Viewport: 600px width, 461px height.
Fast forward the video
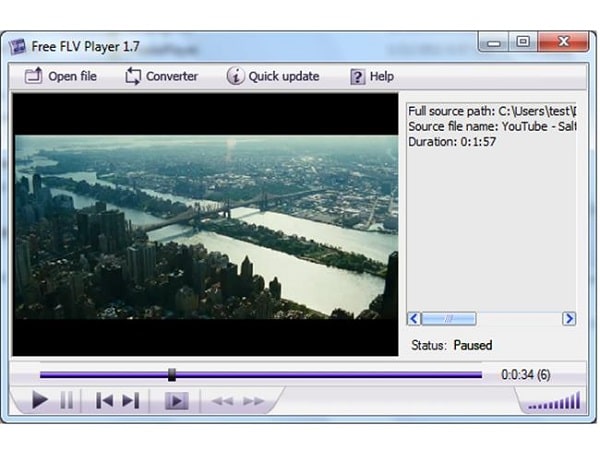(x=254, y=401)
